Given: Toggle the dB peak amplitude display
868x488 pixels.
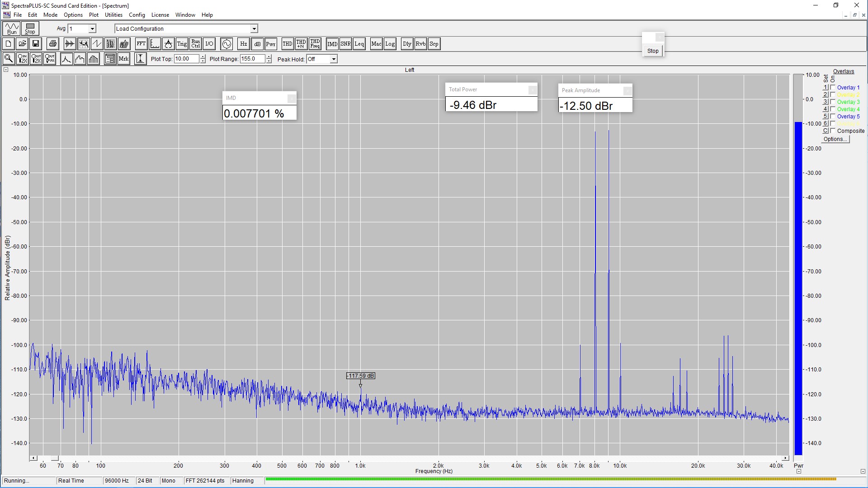Looking at the screenshot, I should (x=257, y=44).
